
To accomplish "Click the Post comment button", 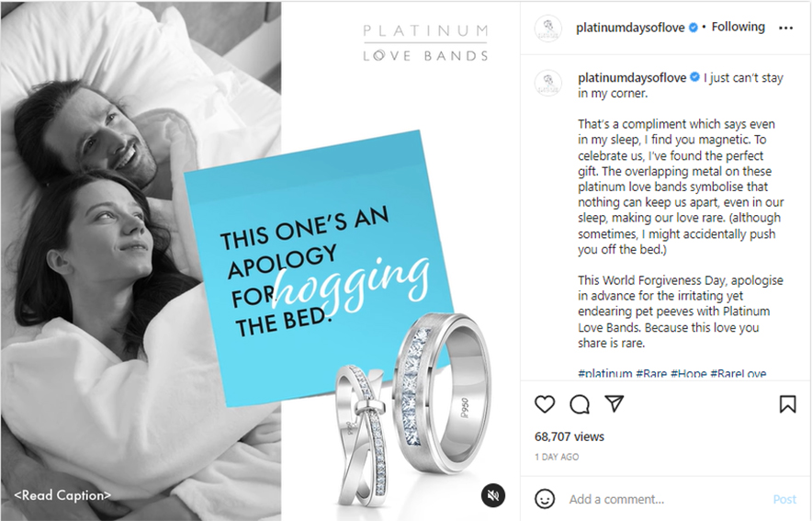I will [x=784, y=499].
